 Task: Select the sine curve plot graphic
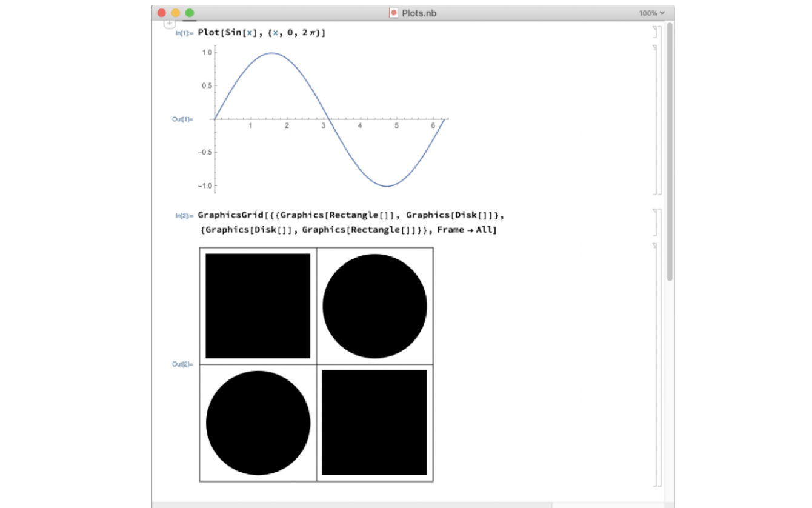point(330,119)
